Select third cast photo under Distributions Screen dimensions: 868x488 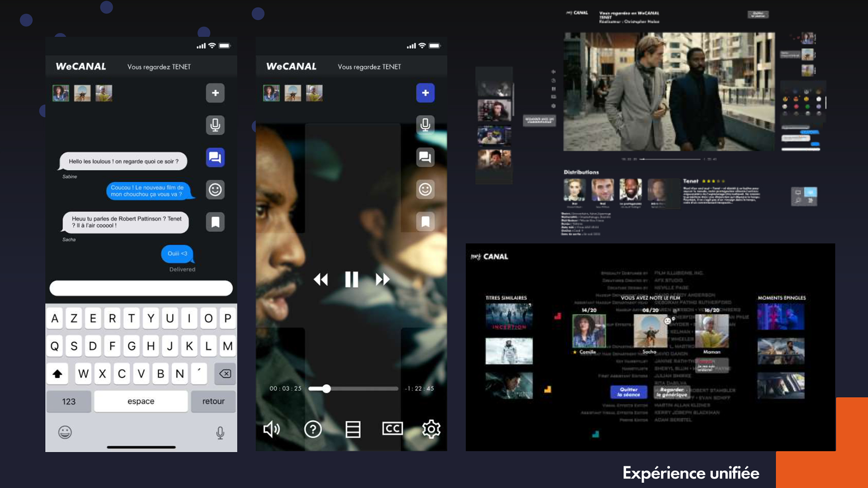[x=631, y=190]
